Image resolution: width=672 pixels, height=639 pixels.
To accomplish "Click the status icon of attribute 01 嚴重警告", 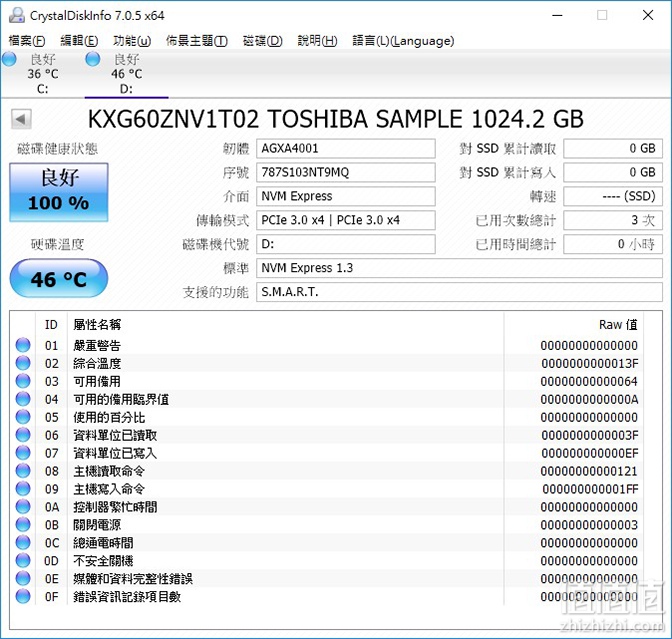I will click(23, 345).
